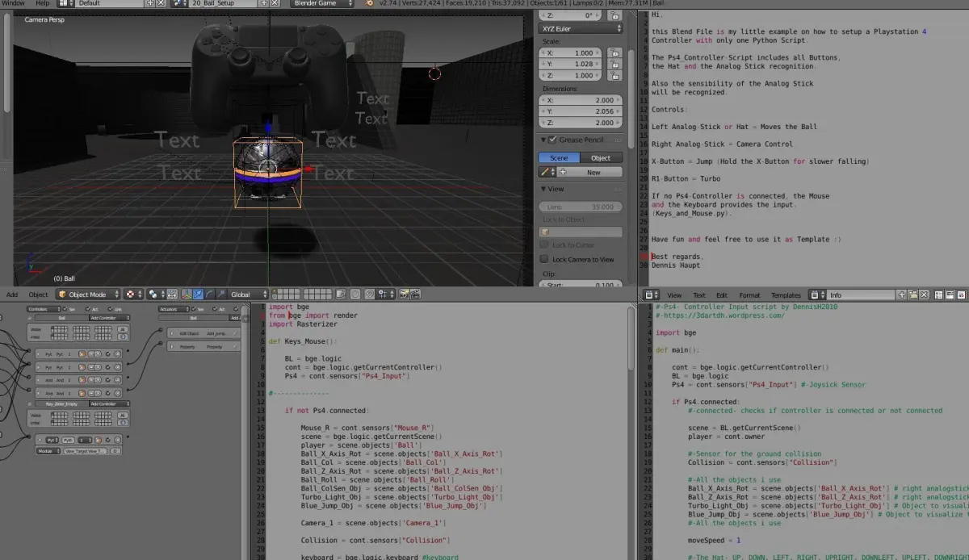Click the snap magnet icon
Viewport: 969px width, 560px height.
(369, 295)
